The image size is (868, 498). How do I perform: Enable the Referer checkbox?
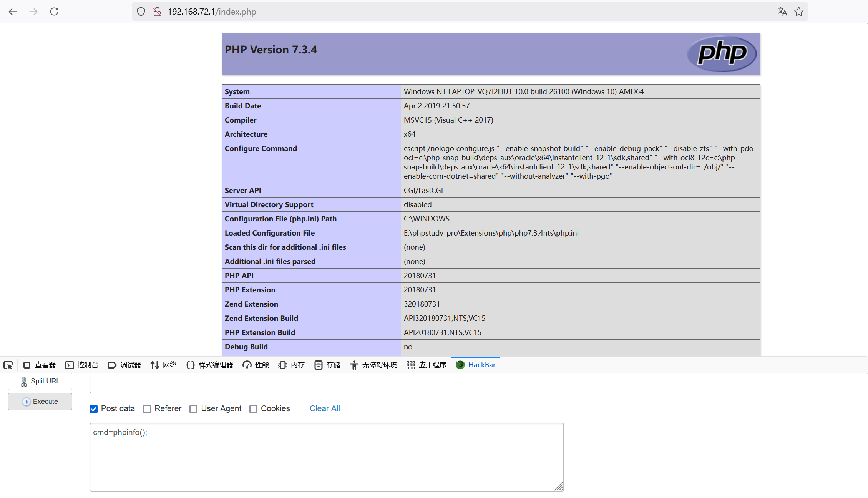[147, 409]
